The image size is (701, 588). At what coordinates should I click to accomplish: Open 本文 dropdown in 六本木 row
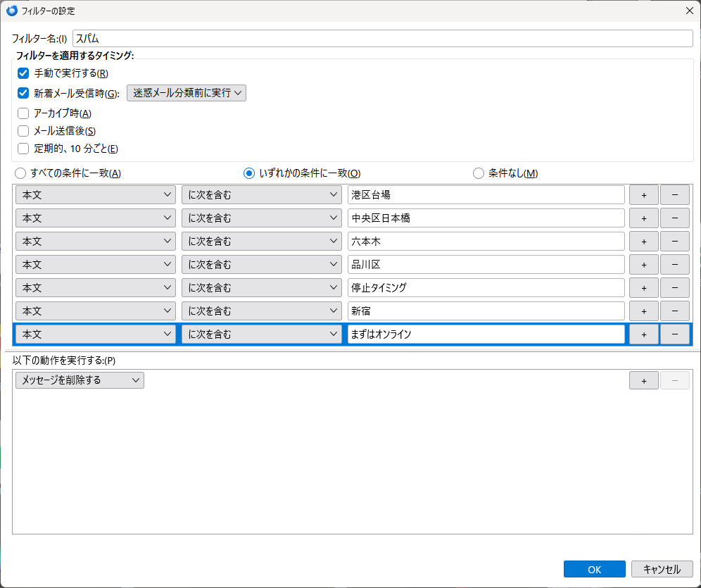tap(96, 242)
